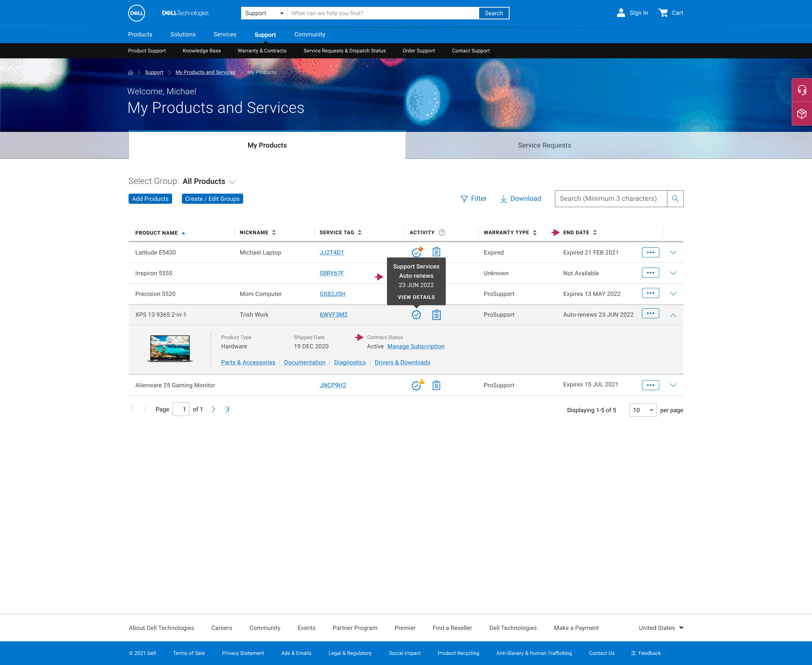
Task: Click the Dell logo in header
Action: click(x=136, y=13)
